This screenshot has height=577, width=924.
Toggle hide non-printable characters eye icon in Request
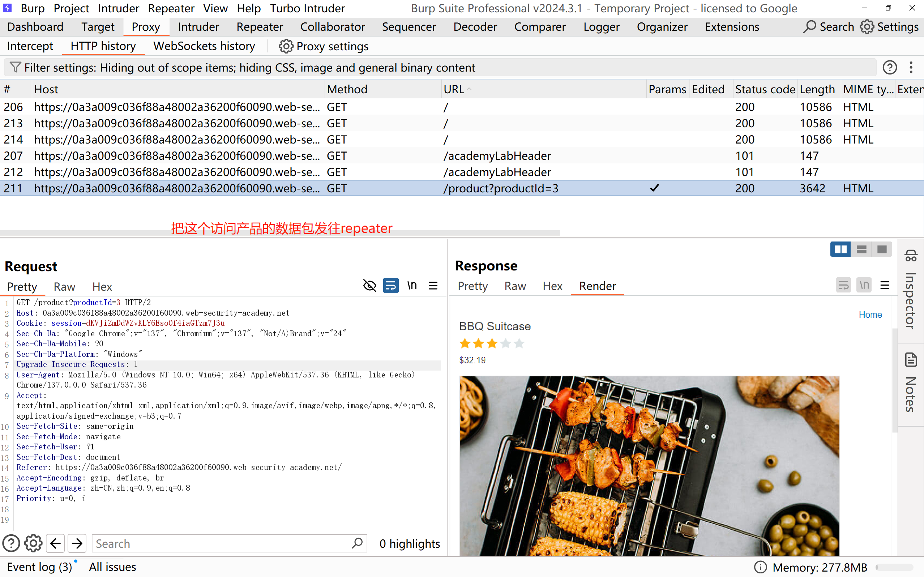[369, 286]
